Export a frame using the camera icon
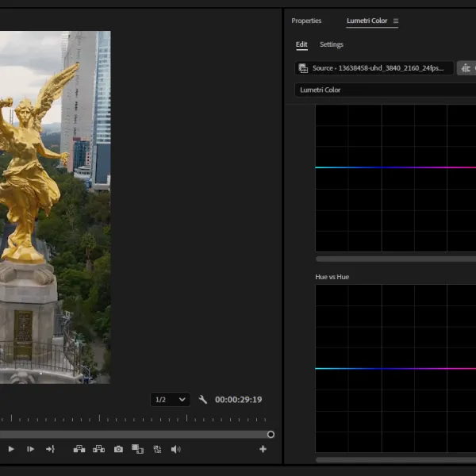 point(118,449)
